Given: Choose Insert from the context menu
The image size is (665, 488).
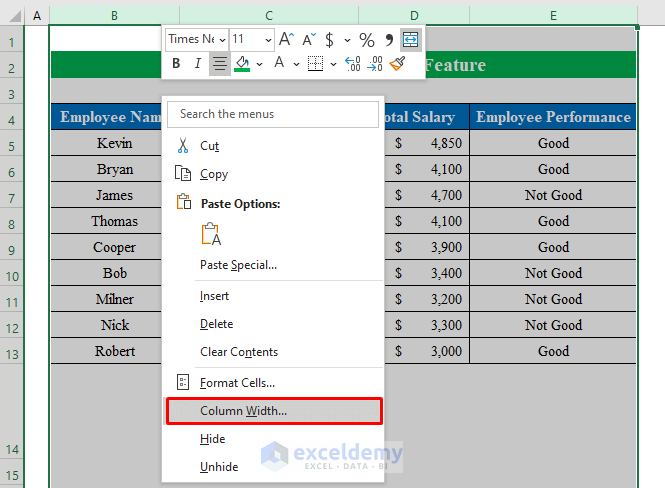Looking at the screenshot, I should point(273,296).
